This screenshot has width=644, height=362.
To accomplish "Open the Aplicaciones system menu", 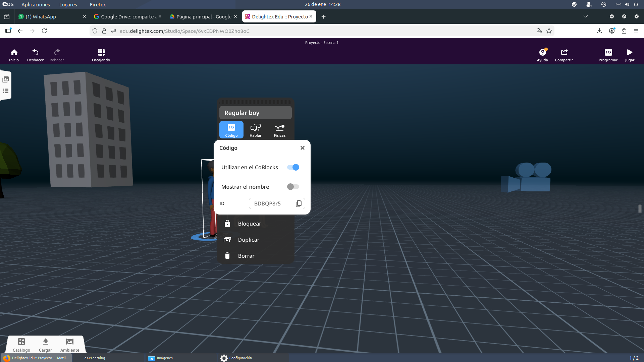I will point(36,4).
